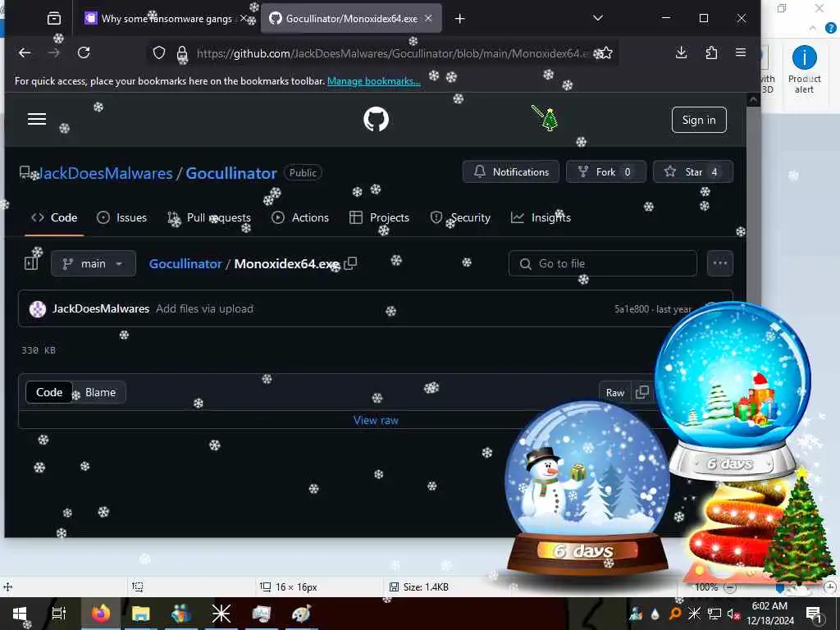Open the JackDoesMalwares profile link
840x630 pixels.
coord(106,173)
